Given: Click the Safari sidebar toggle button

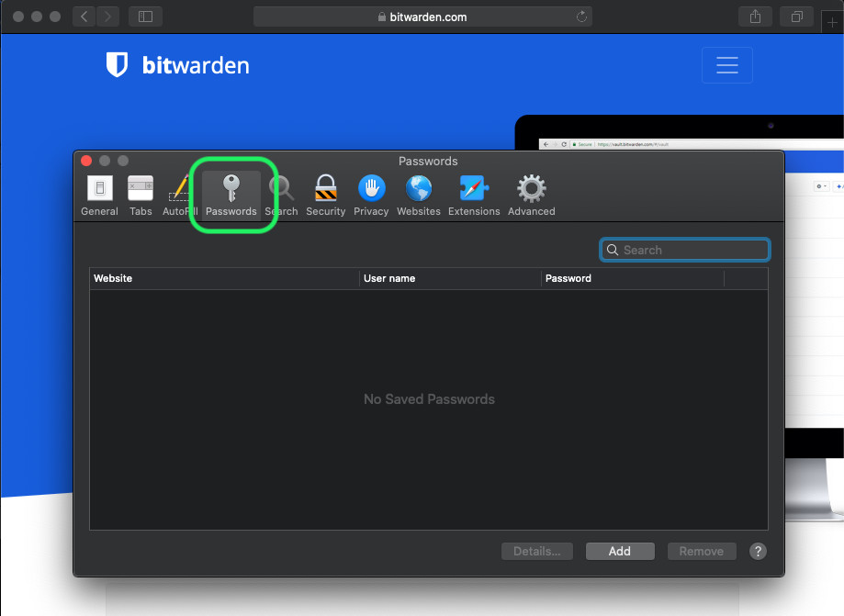Looking at the screenshot, I should point(145,17).
